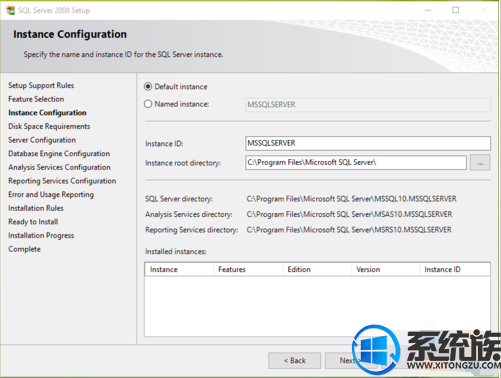
Task: Minimize the SQL Server 2008 Setup window
Action: (x=428, y=10)
